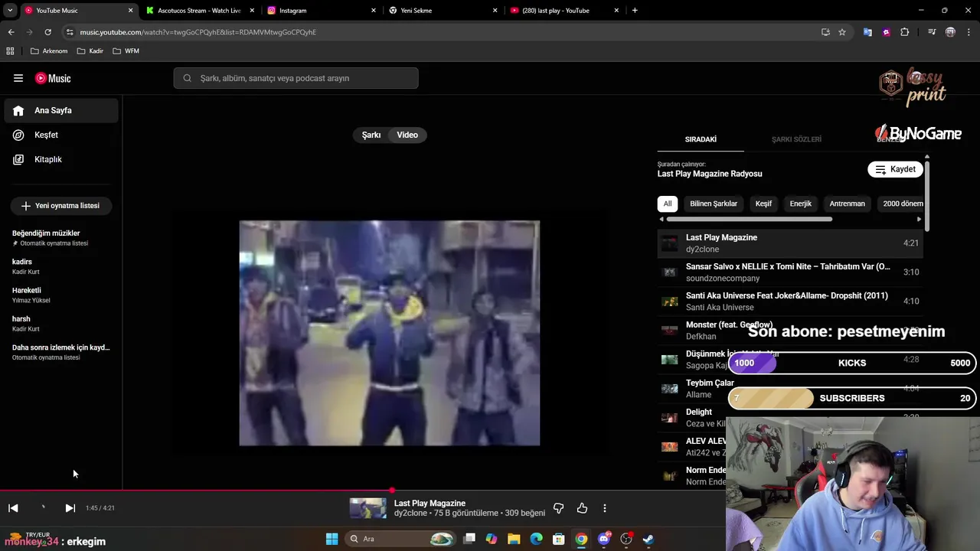Switch to the ŞARKI SÖZLERİ tab
Viewport: 980px width, 551px height.
(x=796, y=139)
